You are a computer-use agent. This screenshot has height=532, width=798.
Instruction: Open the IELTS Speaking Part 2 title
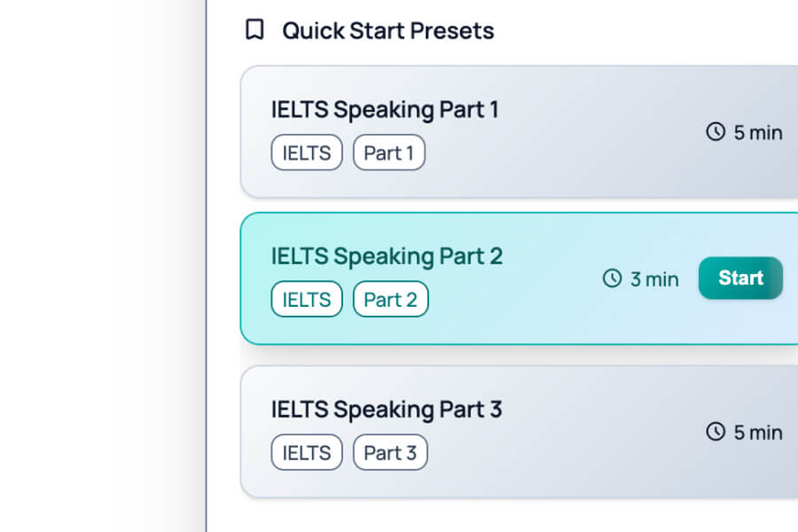point(387,256)
